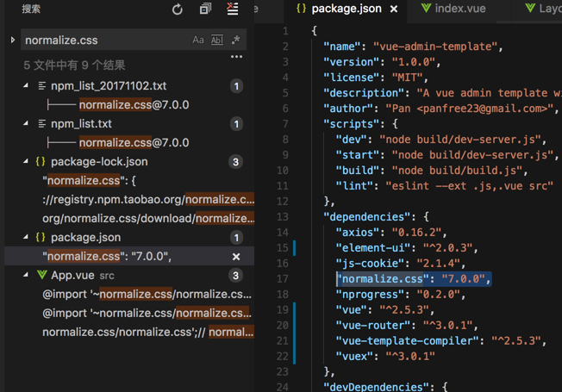The image size is (562, 392).
Task: Open normalize.css@7.0.0 match in npm_list.txt
Action: pos(134,143)
